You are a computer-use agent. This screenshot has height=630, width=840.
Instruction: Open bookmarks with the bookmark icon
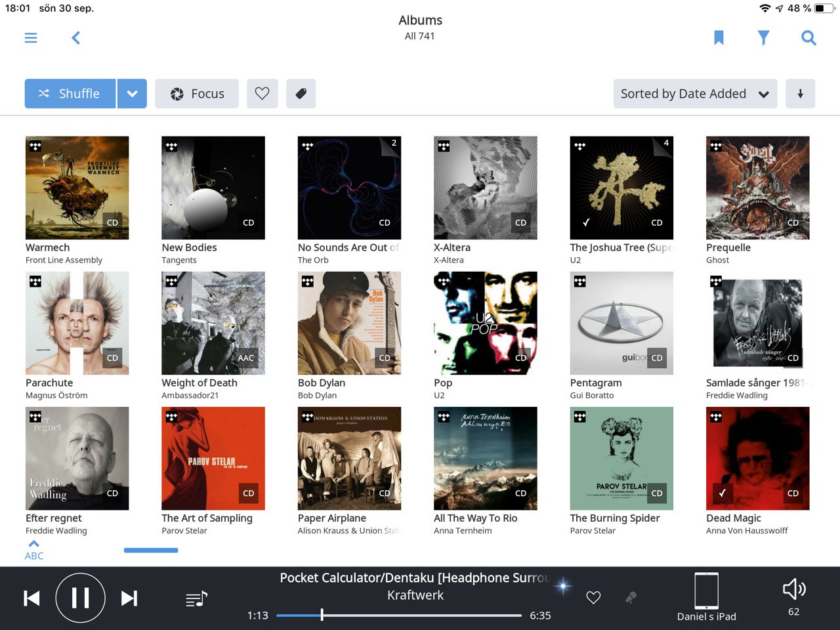point(719,38)
